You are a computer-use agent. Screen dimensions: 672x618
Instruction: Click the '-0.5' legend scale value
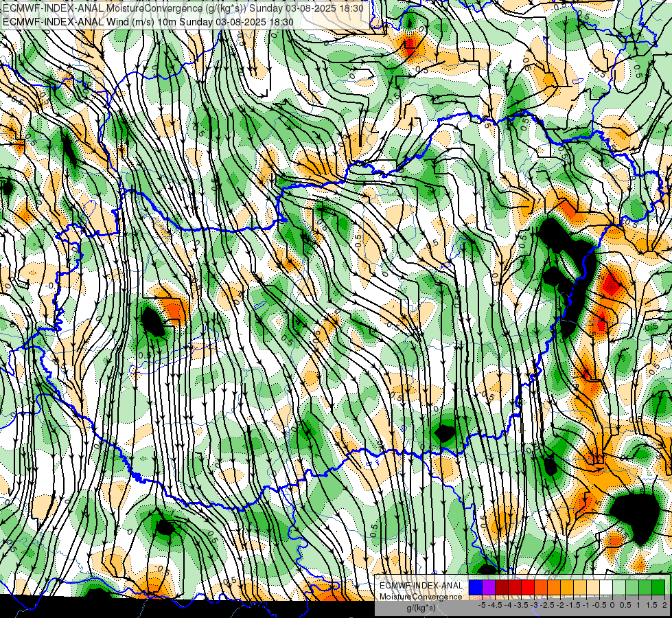(599, 605)
